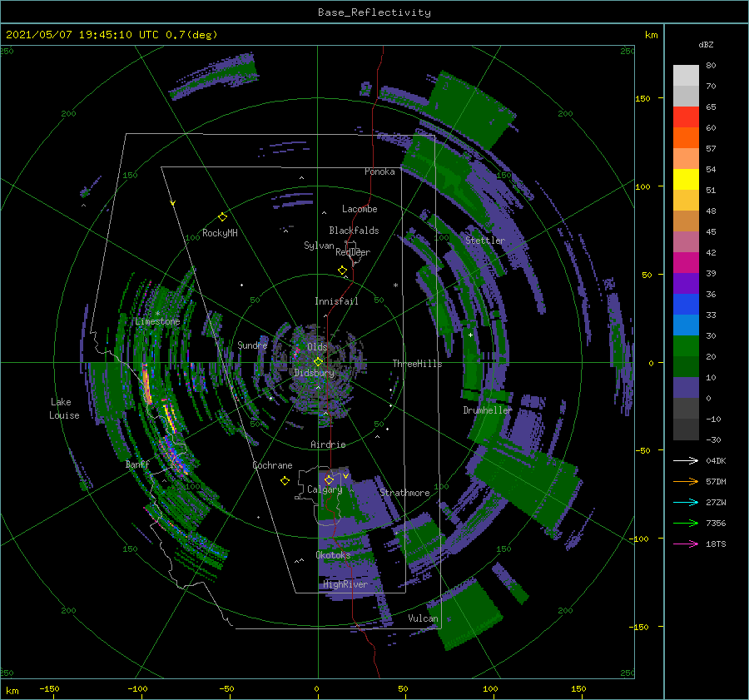This screenshot has width=749, height=700.
Task: Click the orange 57DM arrow in the legend
Action: (x=686, y=482)
